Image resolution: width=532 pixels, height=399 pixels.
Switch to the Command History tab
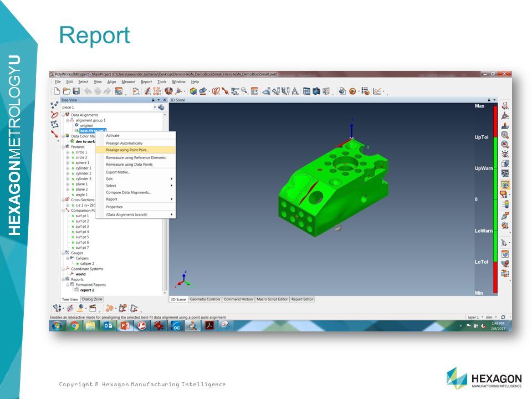238,299
